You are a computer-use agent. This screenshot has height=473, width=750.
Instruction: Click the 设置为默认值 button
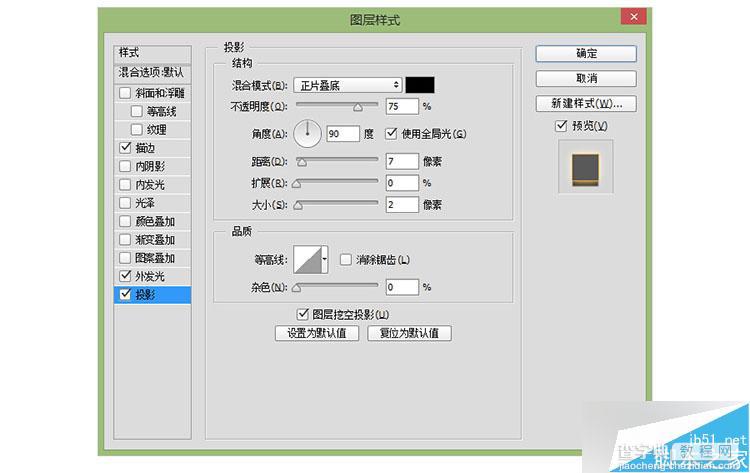pos(317,333)
